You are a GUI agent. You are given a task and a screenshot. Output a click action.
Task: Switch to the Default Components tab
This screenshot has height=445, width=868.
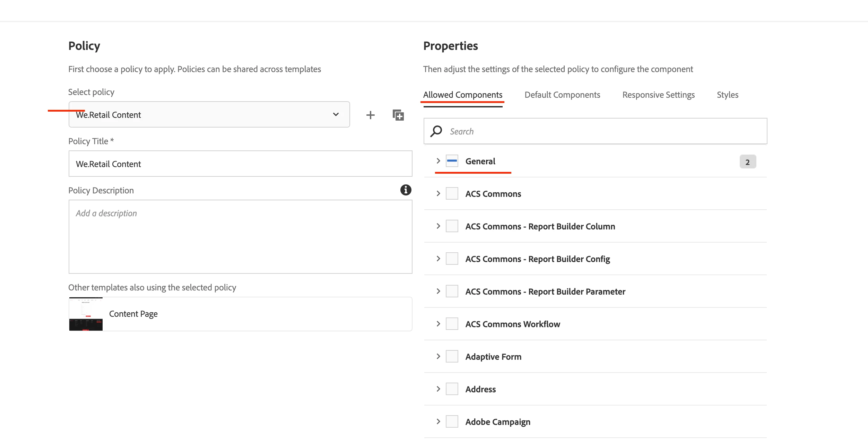click(x=562, y=95)
